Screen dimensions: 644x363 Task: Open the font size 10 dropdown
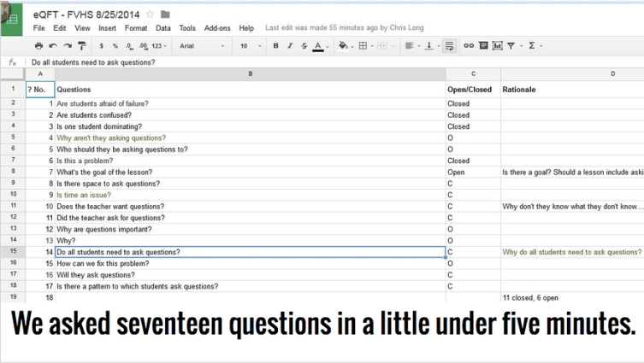(x=250, y=46)
